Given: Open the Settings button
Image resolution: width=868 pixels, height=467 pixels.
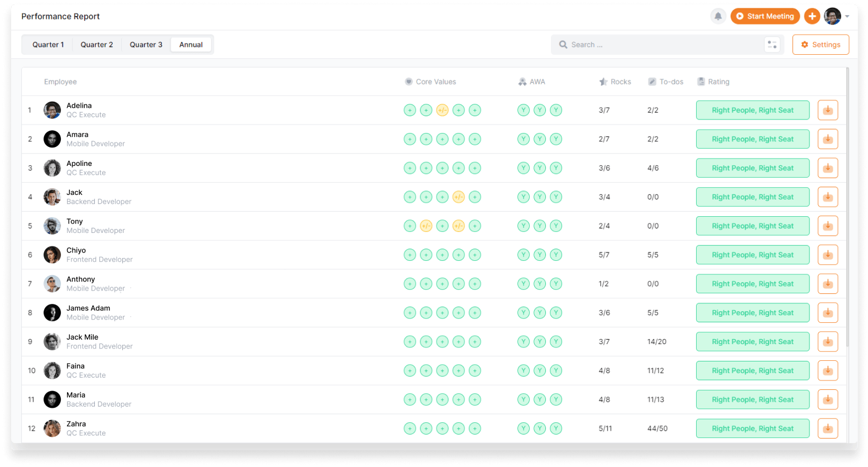Looking at the screenshot, I should 821,45.
